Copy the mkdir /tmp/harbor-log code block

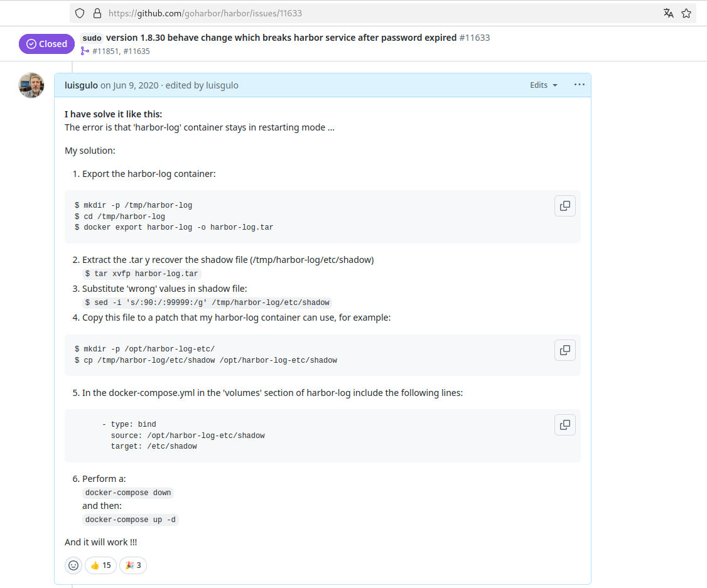(565, 206)
